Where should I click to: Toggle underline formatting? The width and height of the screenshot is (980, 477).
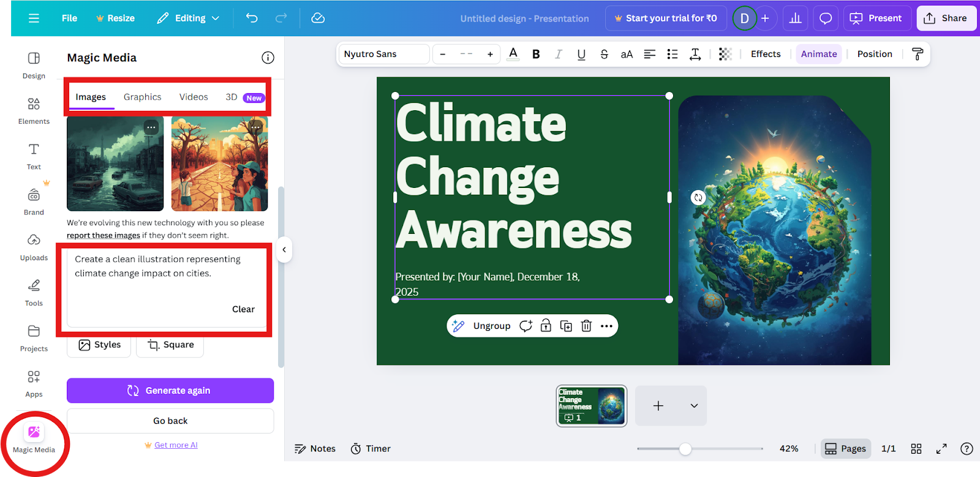pyautogui.click(x=581, y=54)
